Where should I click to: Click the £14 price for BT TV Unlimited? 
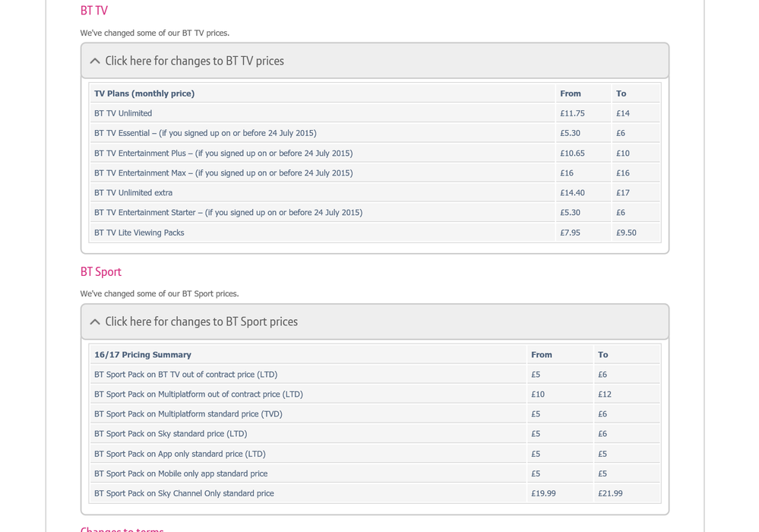coord(623,113)
